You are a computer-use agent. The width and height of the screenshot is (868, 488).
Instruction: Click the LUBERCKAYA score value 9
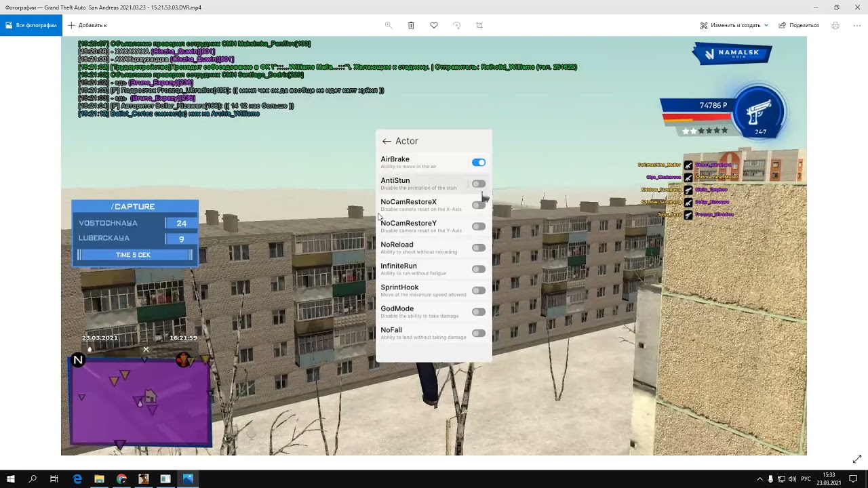181,239
